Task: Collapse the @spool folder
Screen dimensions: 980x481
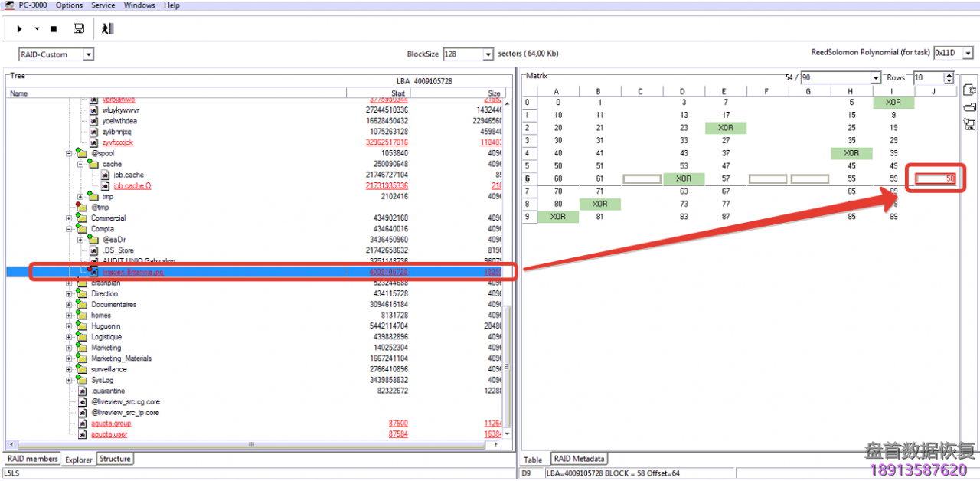Action: [x=70, y=153]
